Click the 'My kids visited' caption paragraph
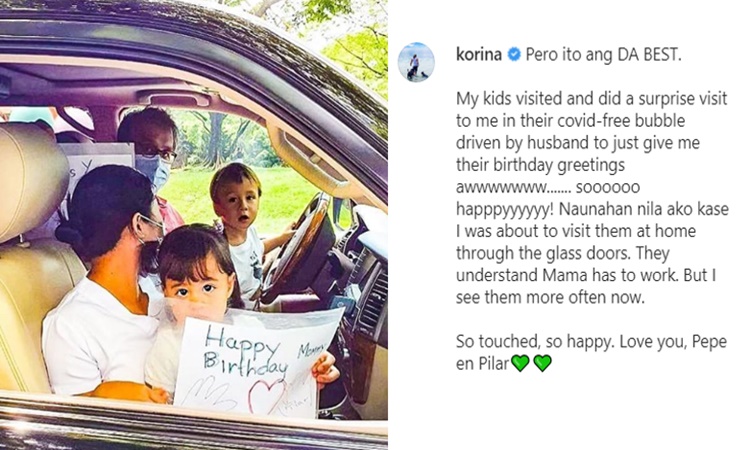This screenshot has width=750, height=450. pyautogui.click(x=592, y=198)
